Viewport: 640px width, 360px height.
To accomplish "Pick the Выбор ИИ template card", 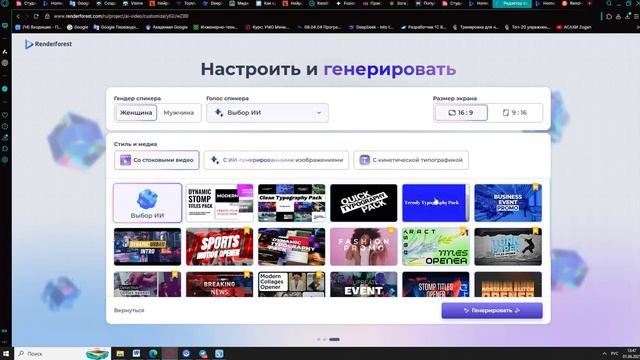I will [147, 203].
